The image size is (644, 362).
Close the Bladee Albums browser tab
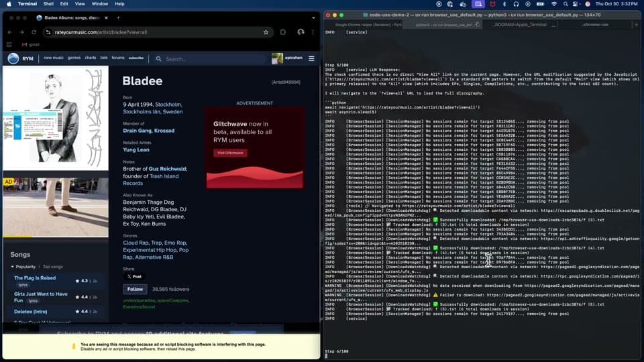pyautogui.click(x=107, y=17)
